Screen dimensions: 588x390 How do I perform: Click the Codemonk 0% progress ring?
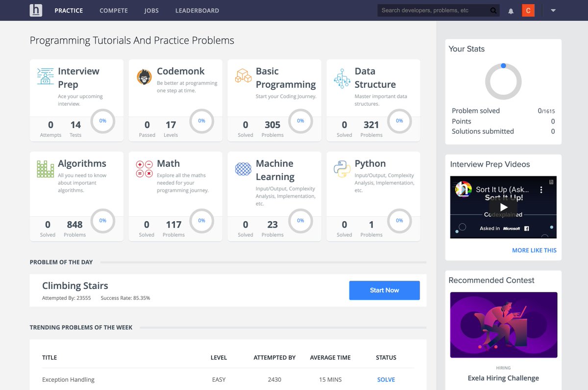pos(202,121)
